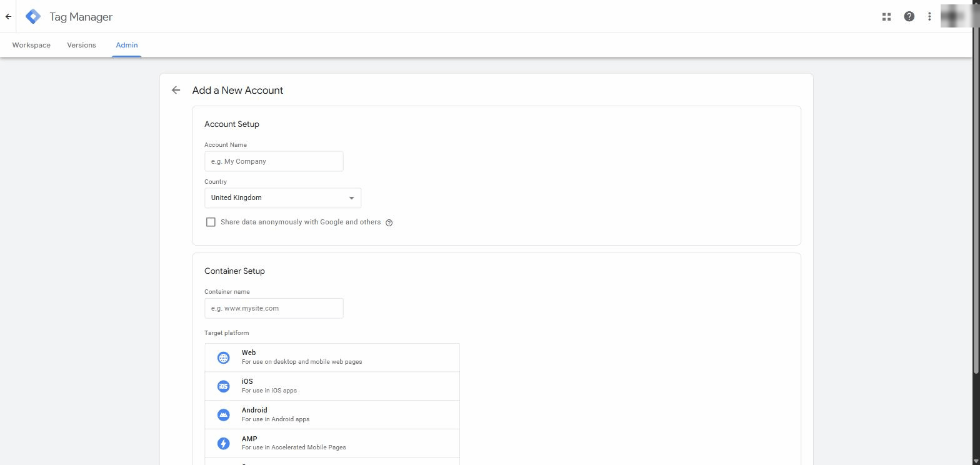This screenshot has width=980, height=465.
Task: Select the iOS target platform option
Action: [332, 386]
